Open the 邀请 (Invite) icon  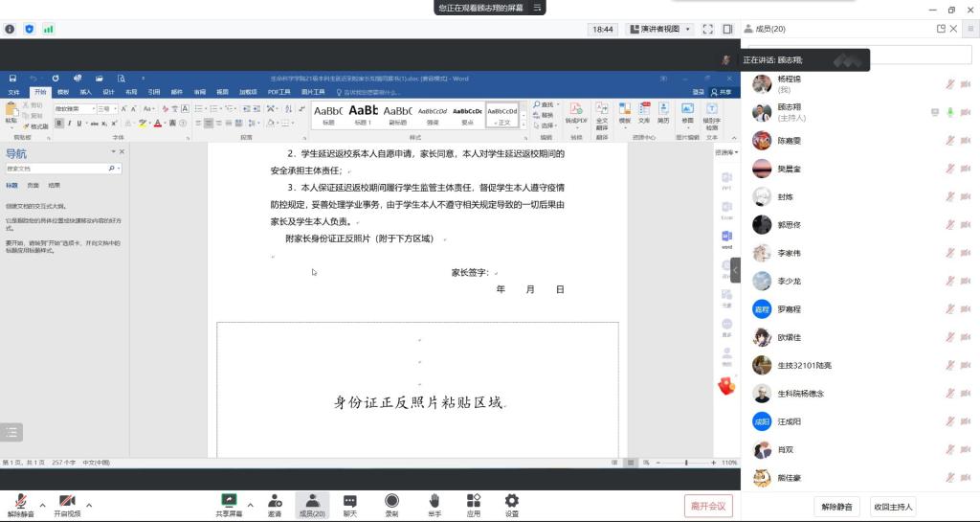click(275, 505)
